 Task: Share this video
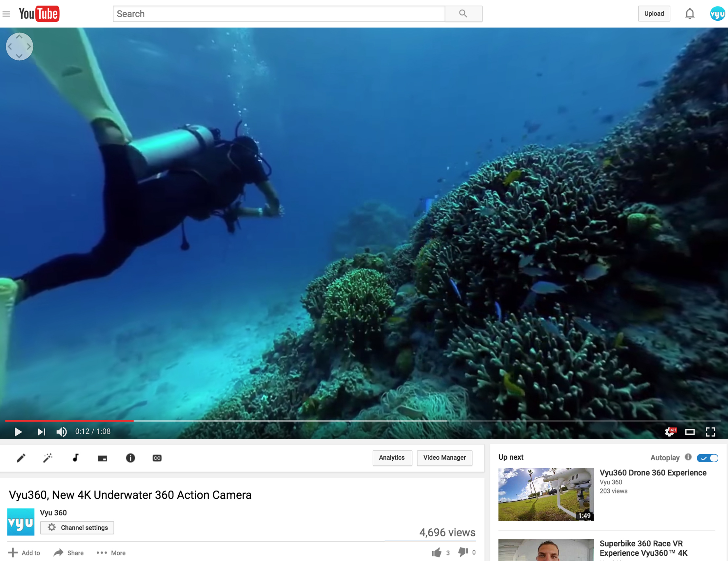pyautogui.click(x=69, y=553)
